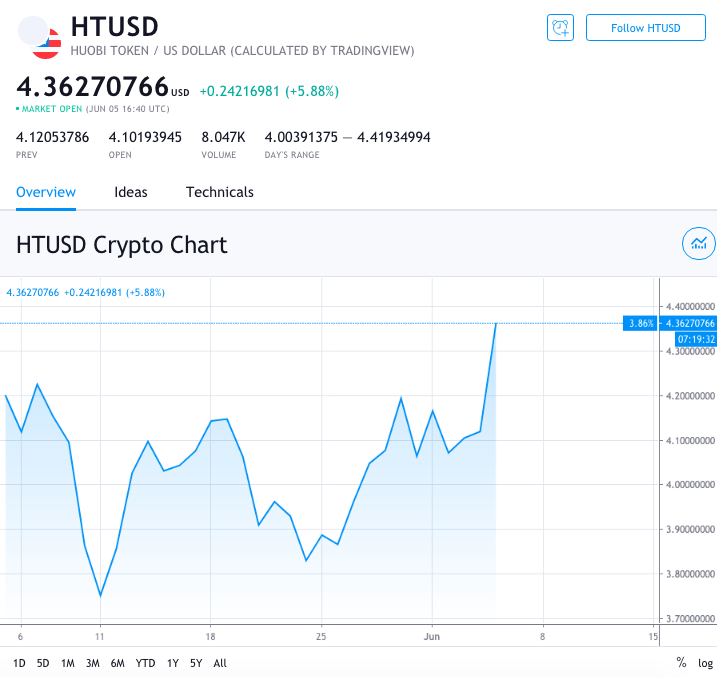Click the 4.00000000 price axis label

pyautogui.click(x=690, y=485)
